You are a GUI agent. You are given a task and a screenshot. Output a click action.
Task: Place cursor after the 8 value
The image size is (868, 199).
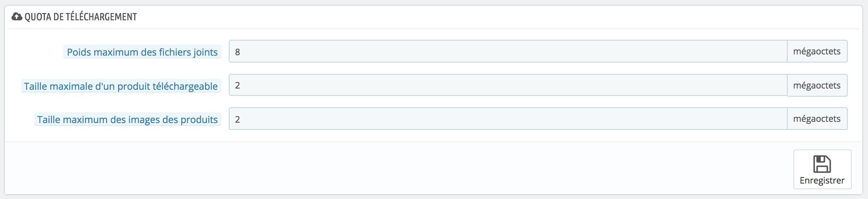tap(241, 52)
